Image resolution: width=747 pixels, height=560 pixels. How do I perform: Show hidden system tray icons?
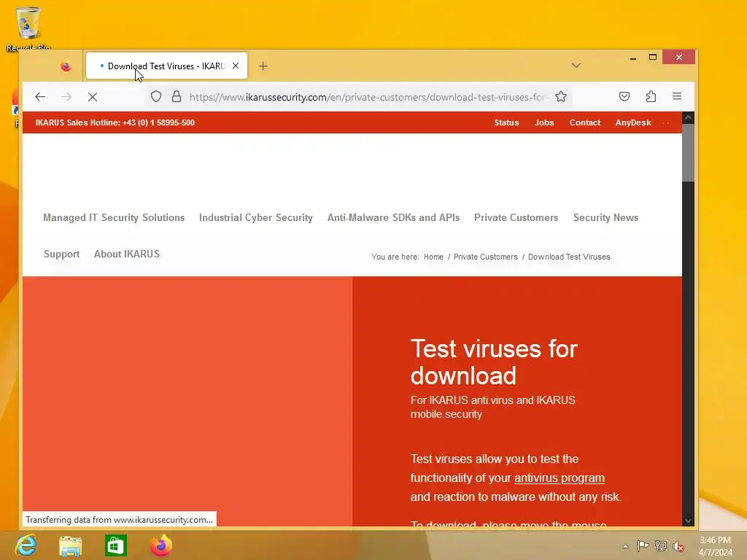pyautogui.click(x=625, y=546)
